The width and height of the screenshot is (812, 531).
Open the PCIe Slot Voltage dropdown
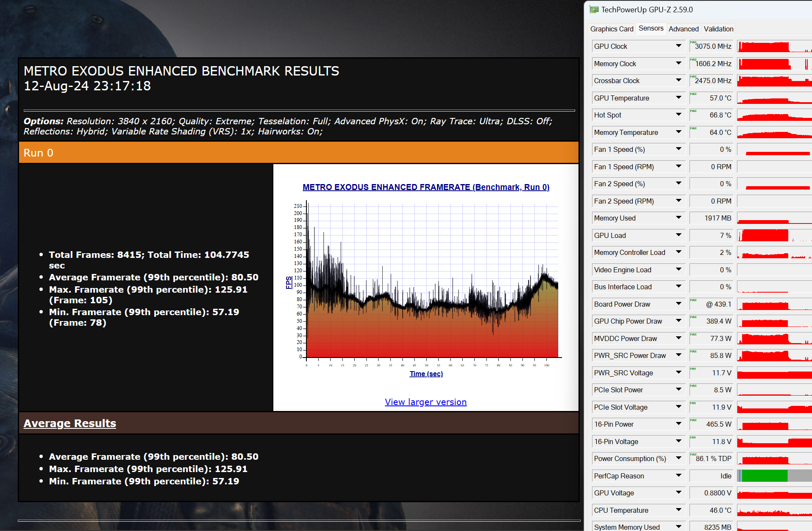[679, 407]
